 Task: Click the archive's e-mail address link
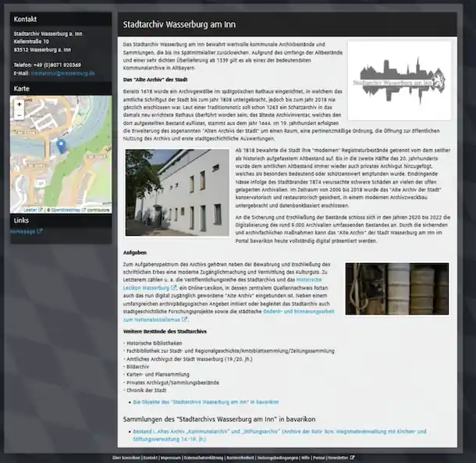63,73
